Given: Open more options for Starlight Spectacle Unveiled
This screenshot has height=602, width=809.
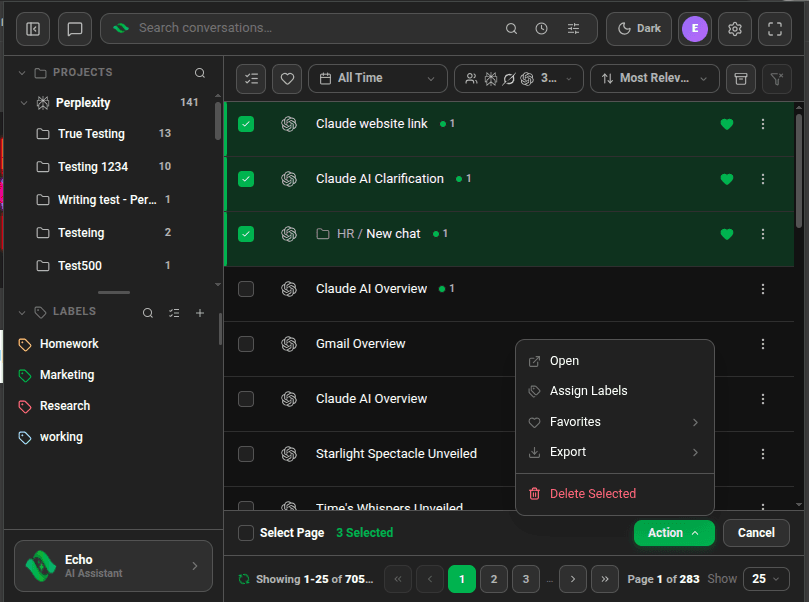Looking at the screenshot, I should click(x=763, y=454).
